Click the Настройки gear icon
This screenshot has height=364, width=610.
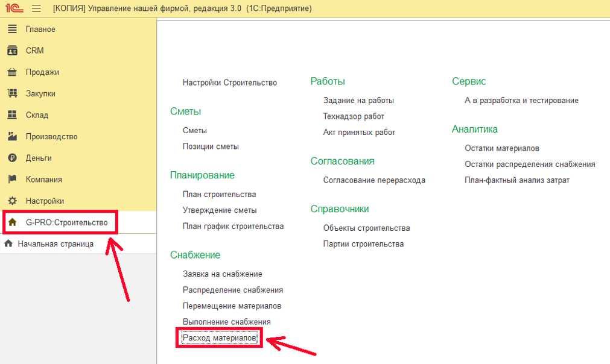click(12, 201)
